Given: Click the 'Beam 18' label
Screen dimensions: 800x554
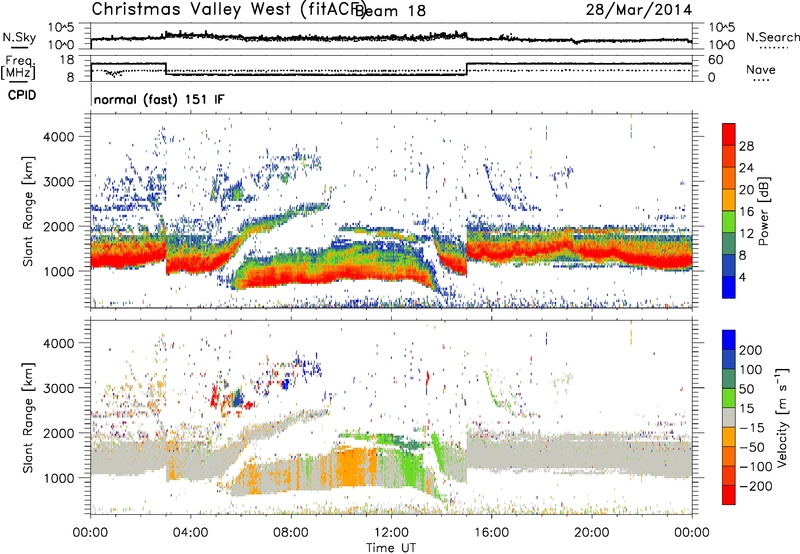Looking at the screenshot, I should pos(390,11).
